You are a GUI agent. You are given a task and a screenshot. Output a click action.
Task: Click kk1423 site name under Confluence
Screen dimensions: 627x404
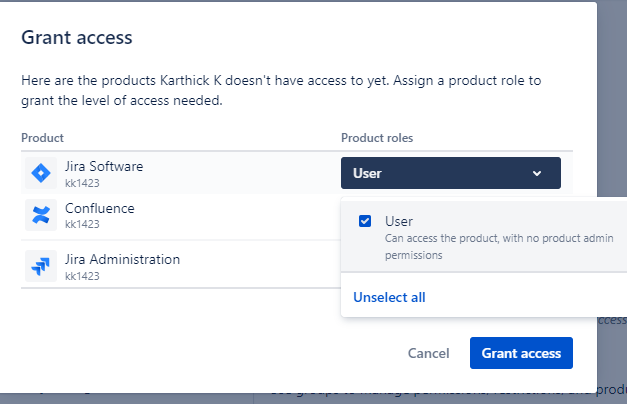[x=82, y=225]
